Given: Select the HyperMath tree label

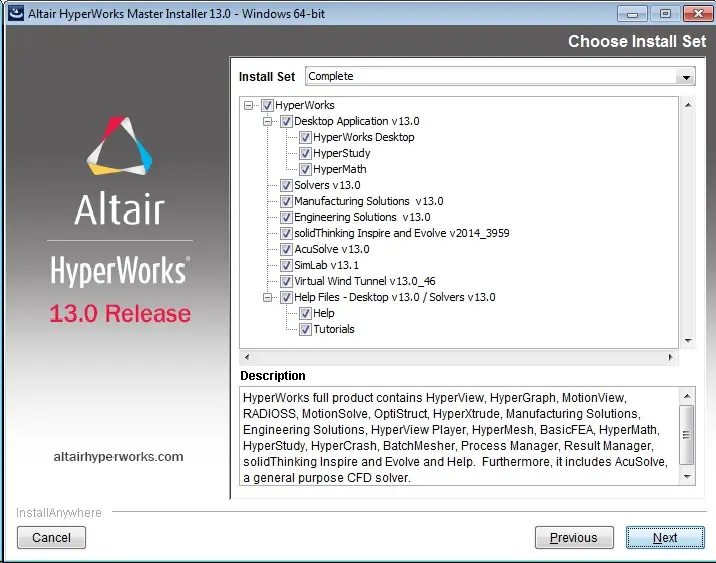Looking at the screenshot, I should [340, 169].
